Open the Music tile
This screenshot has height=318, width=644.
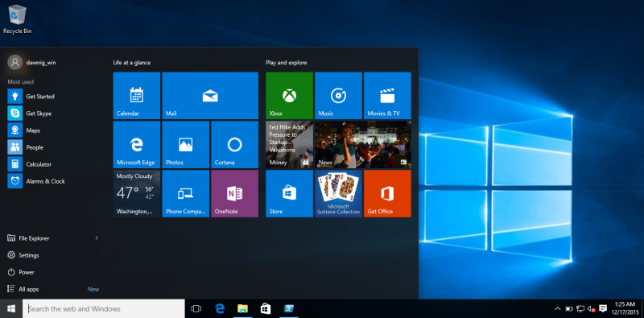point(338,95)
